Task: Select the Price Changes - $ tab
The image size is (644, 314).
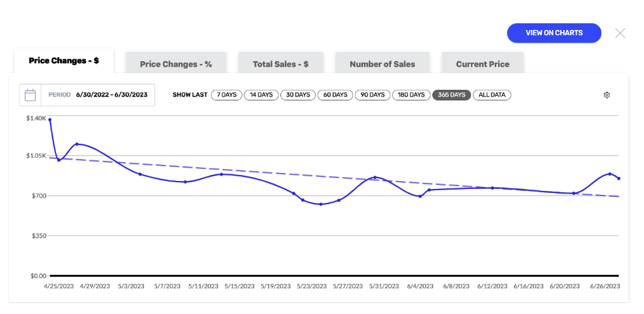Action: click(x=64, y=61)
